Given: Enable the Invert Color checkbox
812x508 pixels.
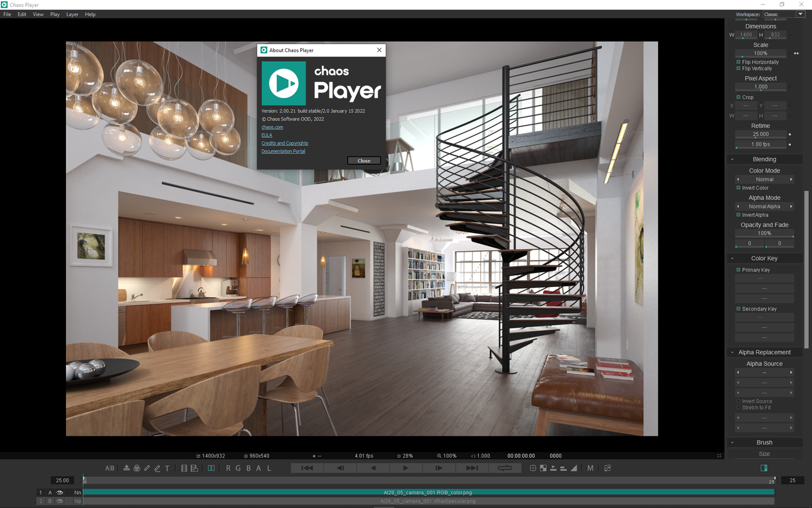Looking at the screenshot, I should click(x=738, y=188).
